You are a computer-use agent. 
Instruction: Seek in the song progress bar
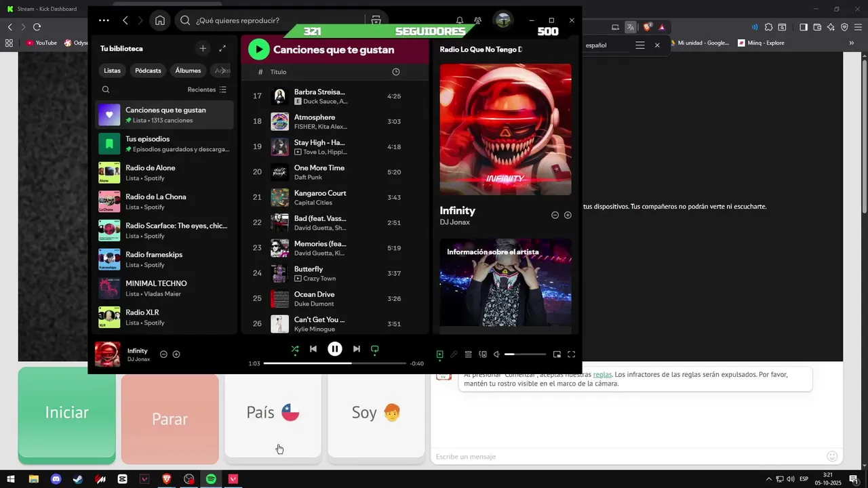[335, 363]
